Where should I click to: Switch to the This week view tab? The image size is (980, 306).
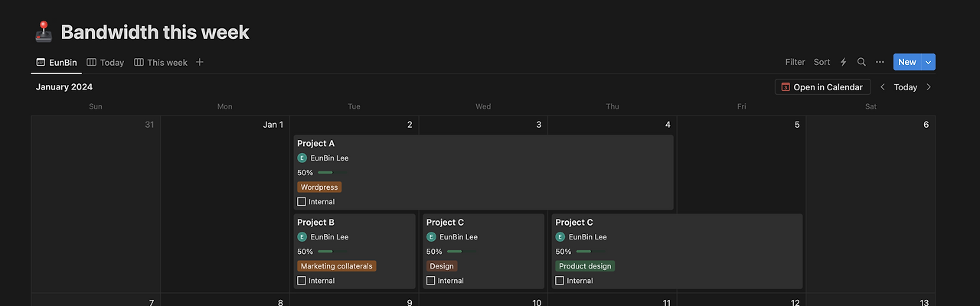pyautogui.click(x=161, y=62)
